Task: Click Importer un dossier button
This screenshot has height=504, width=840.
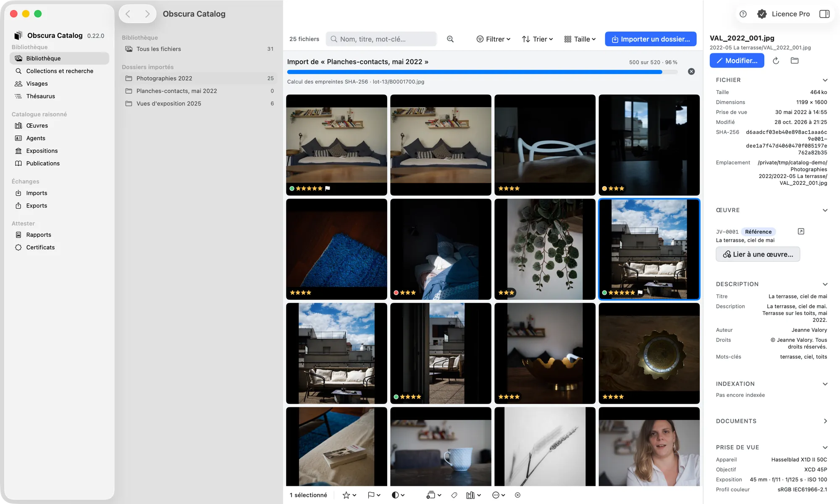Action: point(651,39)
